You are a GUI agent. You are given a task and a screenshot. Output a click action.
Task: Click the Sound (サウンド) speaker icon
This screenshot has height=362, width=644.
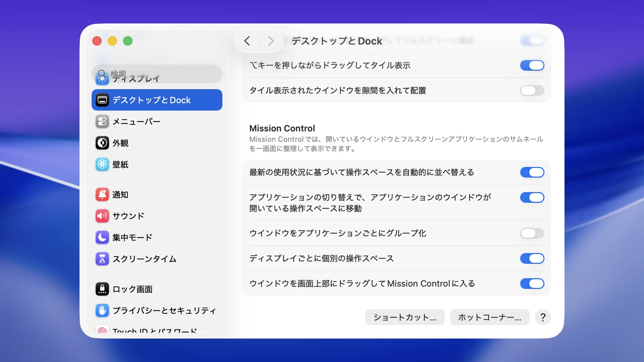point(102,216)
